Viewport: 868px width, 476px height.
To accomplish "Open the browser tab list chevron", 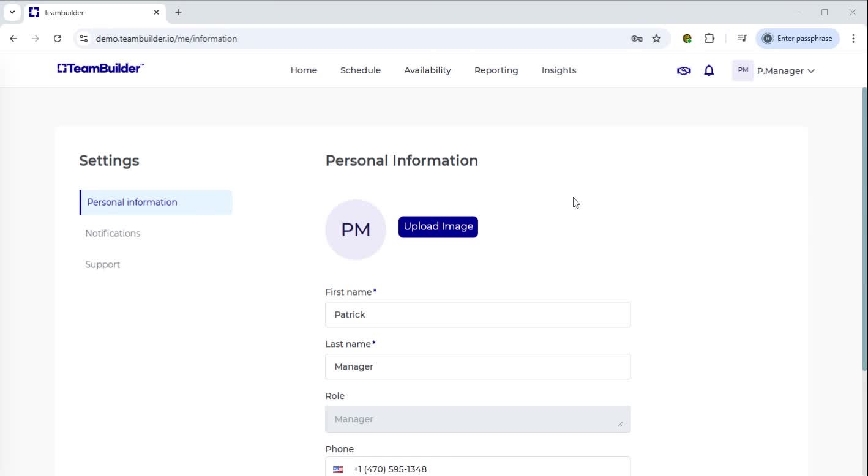I will pyautogui.click(x=12, y=12).
